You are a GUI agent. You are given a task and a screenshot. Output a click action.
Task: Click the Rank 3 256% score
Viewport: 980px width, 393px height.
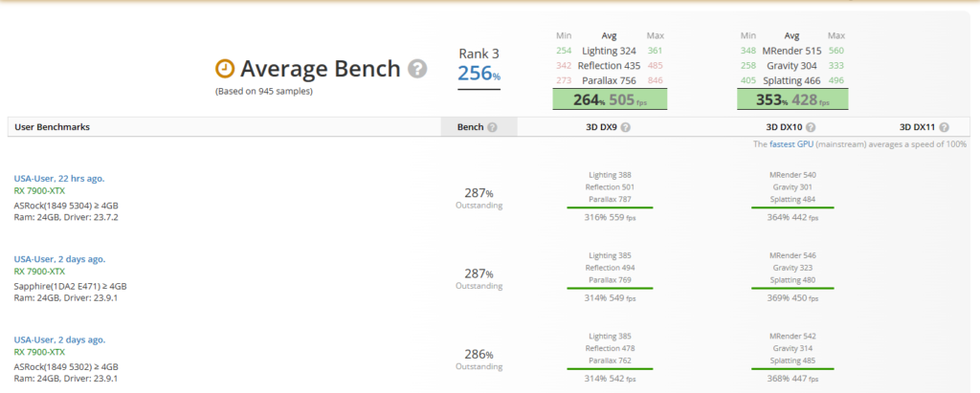tap(479, 74)
